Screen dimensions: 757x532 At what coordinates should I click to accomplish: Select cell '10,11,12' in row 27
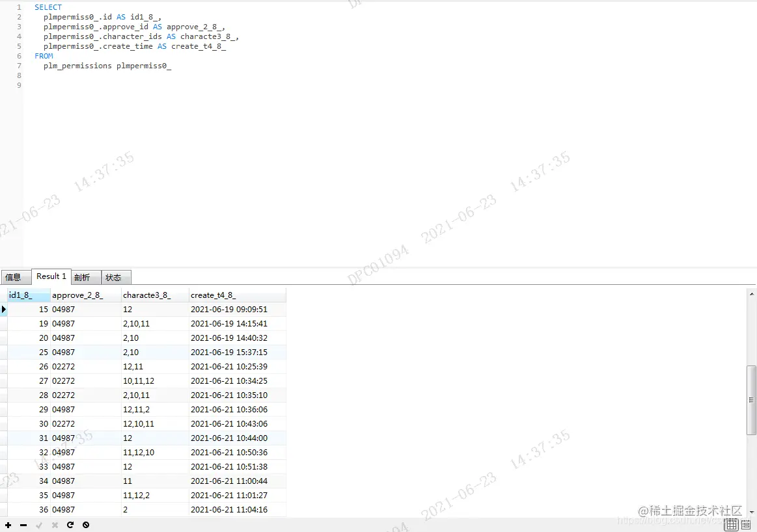(155, 381)
